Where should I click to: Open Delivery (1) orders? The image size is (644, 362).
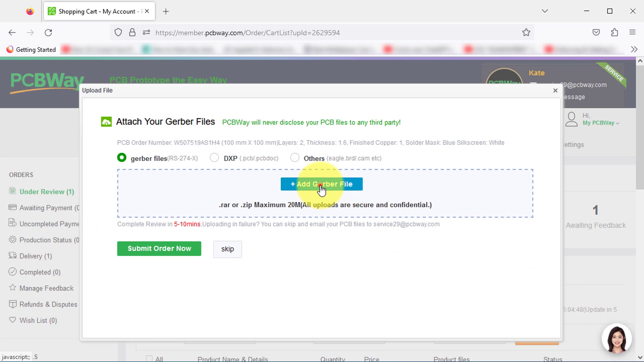tap(36, 256)
